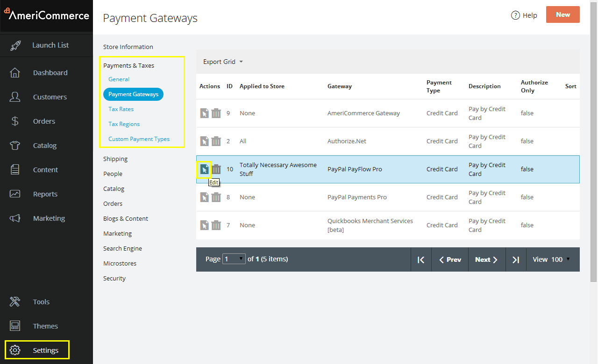
Task: Click the Dashboard house icon
Action: click(x=15, y=73)
